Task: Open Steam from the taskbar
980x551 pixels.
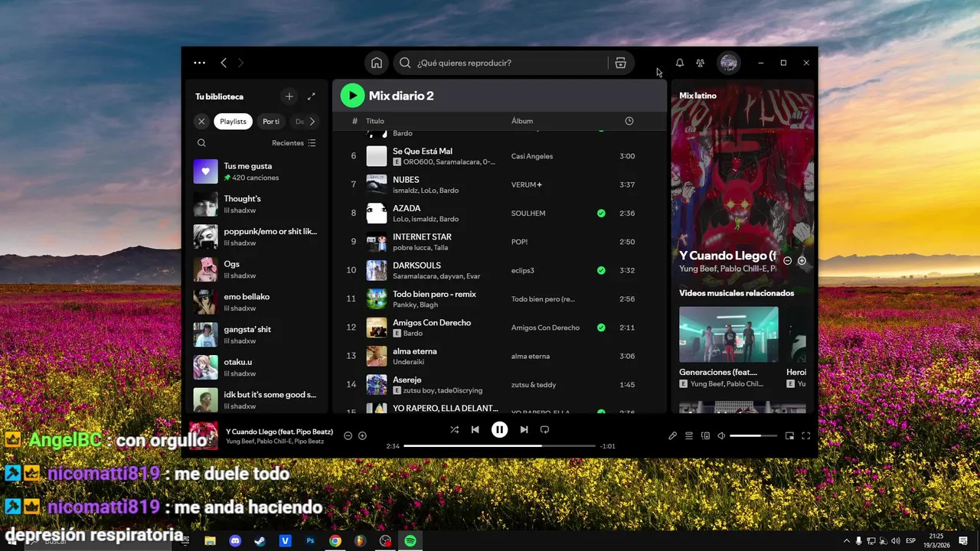Action: coord(260,540)
